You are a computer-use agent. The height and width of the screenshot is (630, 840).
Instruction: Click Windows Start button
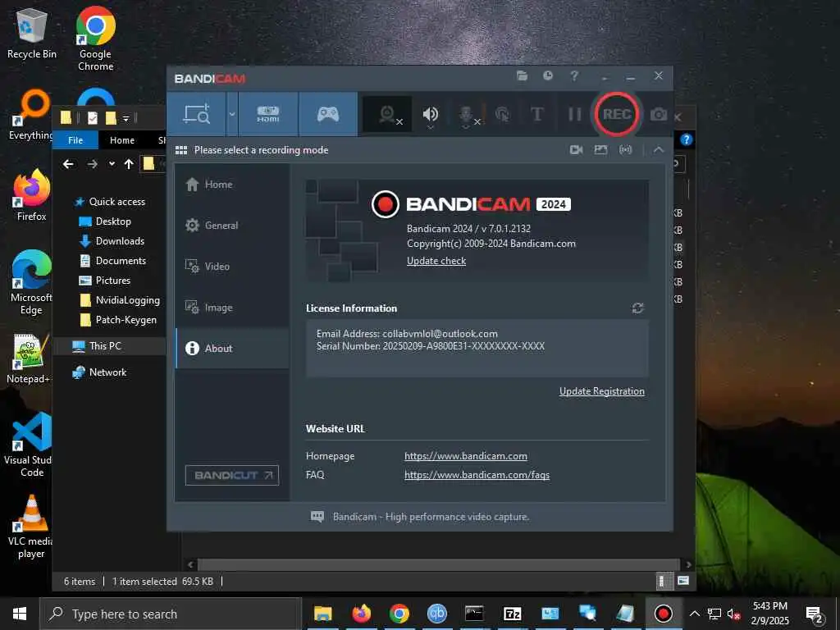(20, 614)
